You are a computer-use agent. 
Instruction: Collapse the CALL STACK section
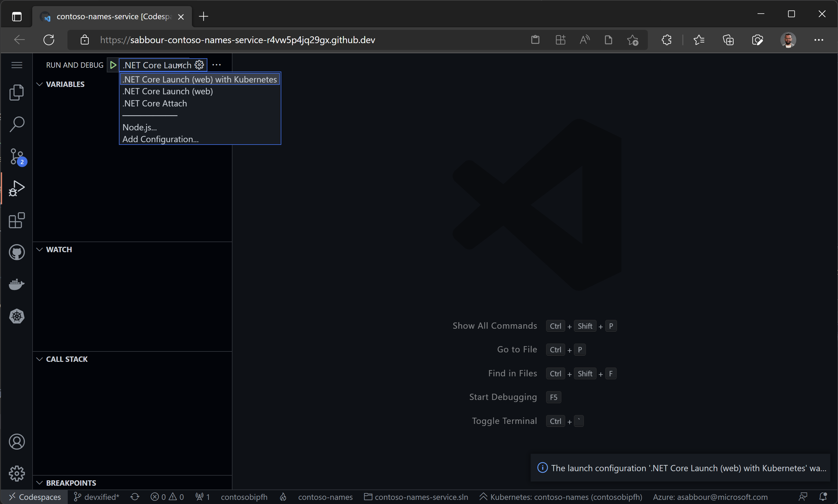(67, 359)
